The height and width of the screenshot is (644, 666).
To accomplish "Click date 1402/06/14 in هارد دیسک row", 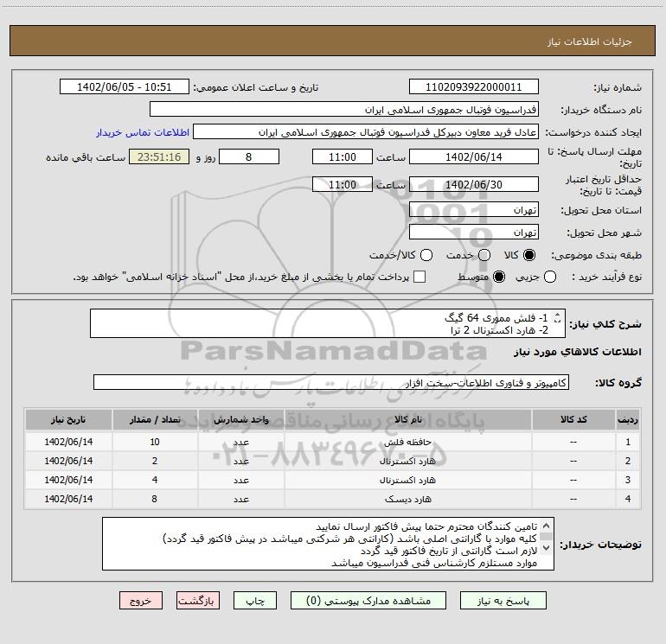I will 68,500.
